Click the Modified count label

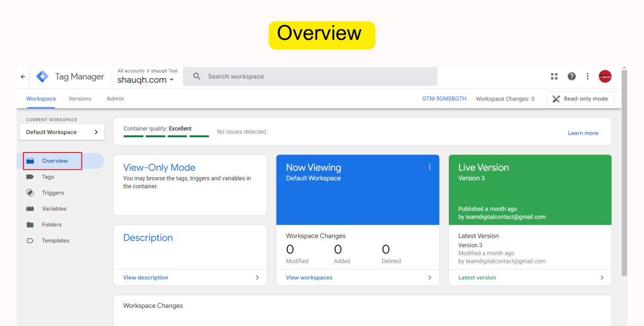(297, 261)
